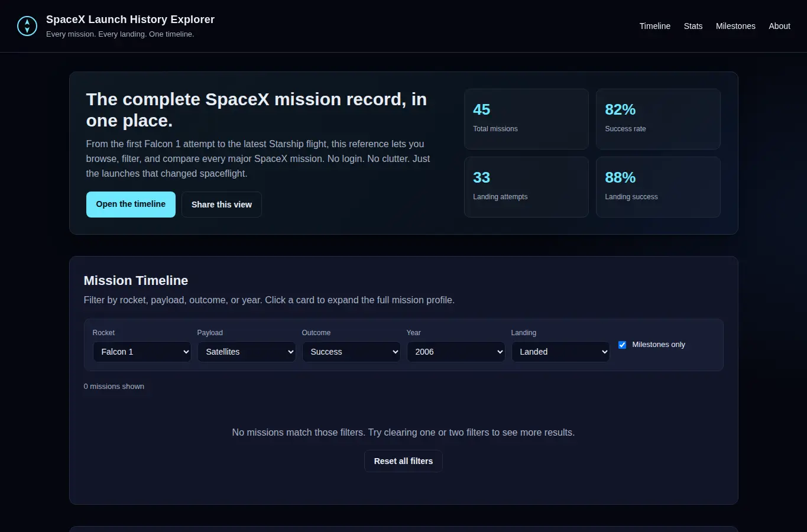Open the About nav link
This screenshot has height=532, width=807.
pyautogui.click(x=779, y=26)
